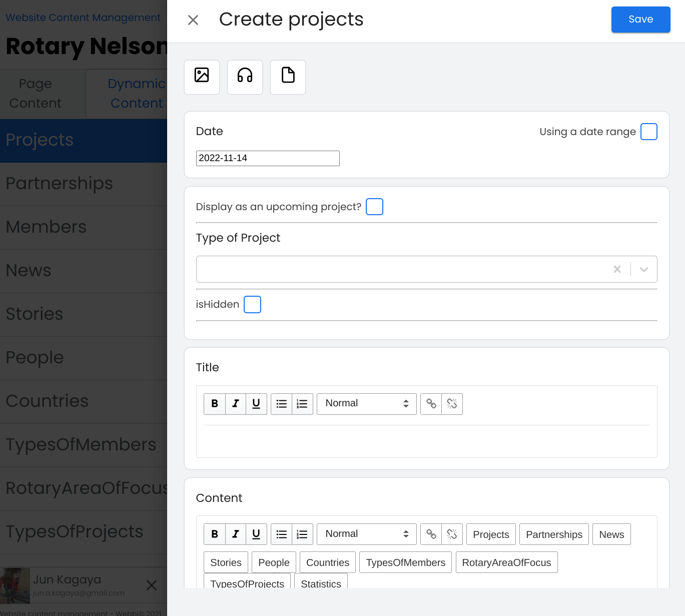
Task: Dismiss the Jun Kagaya user card
Action: click(152, 585)
